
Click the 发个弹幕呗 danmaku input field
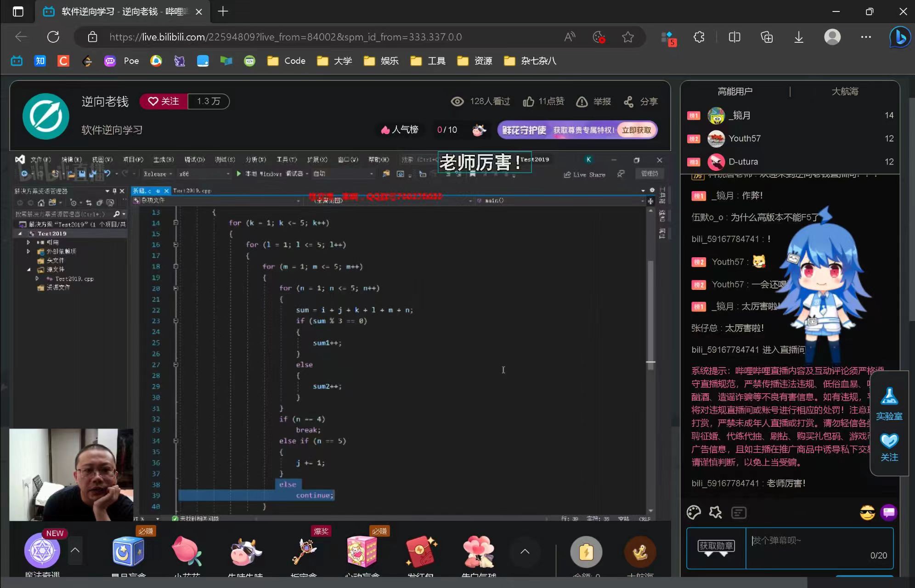click(x=819, y=548)
